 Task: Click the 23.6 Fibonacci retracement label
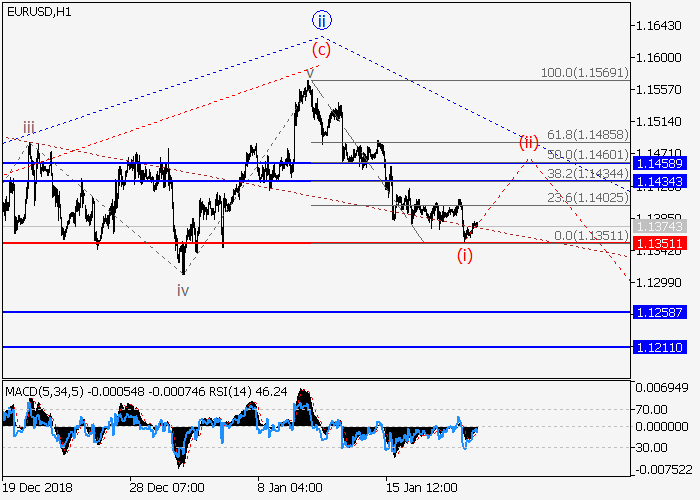click(586, 198)
